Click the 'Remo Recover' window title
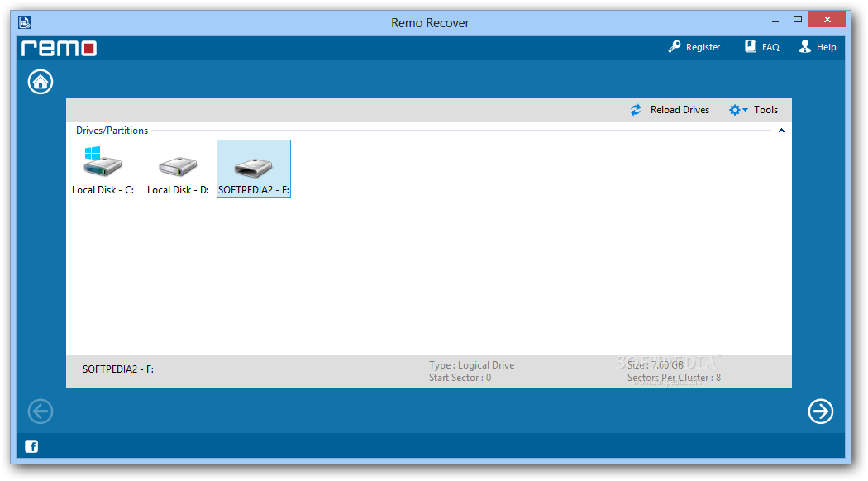The image size is (868, 481). click(430, 22)
